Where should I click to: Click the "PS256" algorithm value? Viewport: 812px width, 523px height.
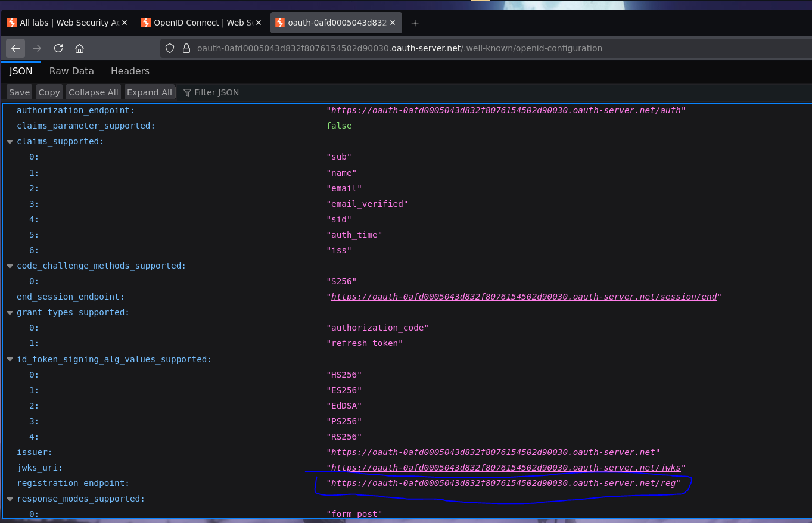(x=344, y=421)
